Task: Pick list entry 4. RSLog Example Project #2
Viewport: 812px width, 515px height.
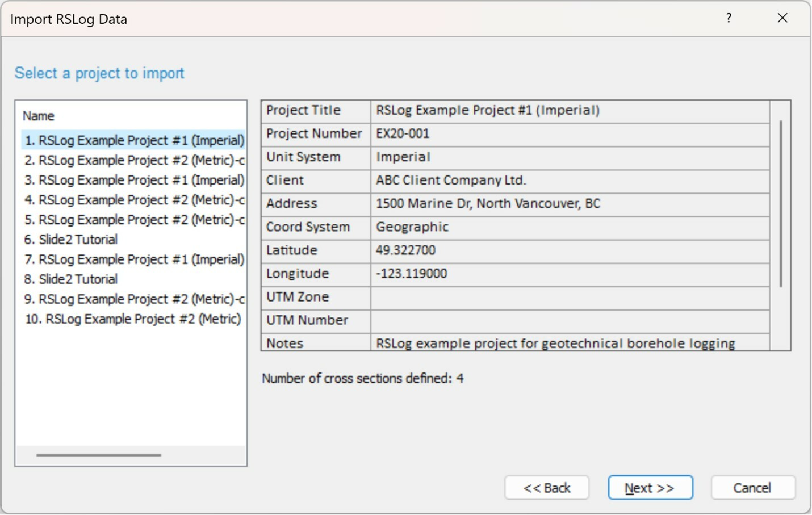Action: tap(133, 200)
